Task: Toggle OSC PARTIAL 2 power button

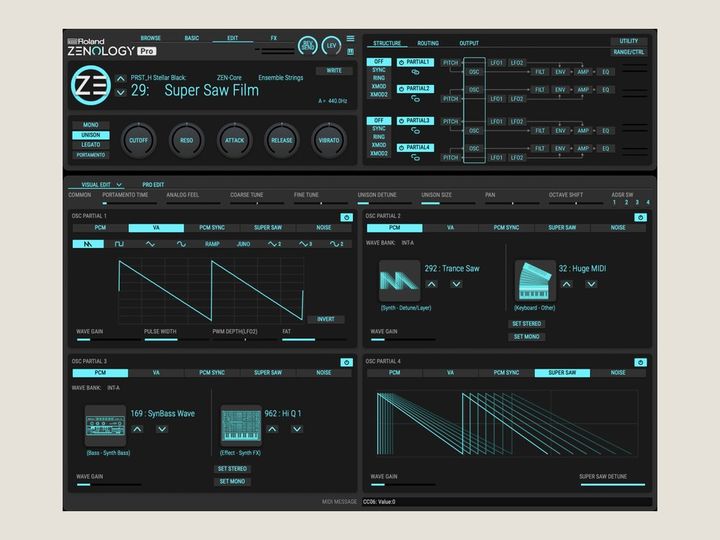Action: click(641, 217)
